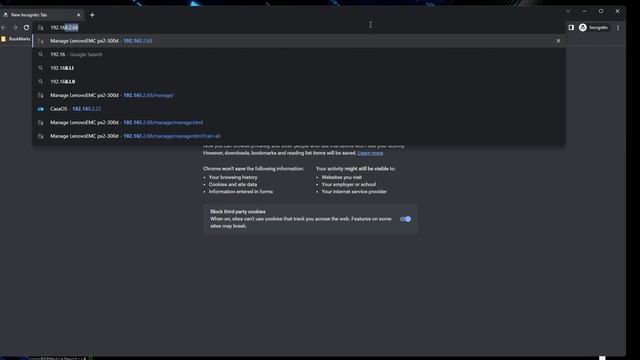The width and height of the screenshot is (640, 360).
Task: Click 'Cookies and site data' bullet text
Action: (233, 184)
